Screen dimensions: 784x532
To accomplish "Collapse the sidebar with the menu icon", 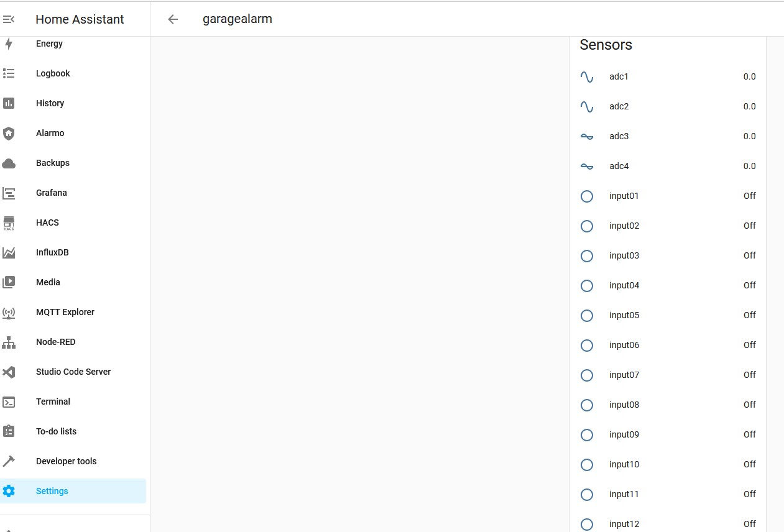I will (9, 19).
